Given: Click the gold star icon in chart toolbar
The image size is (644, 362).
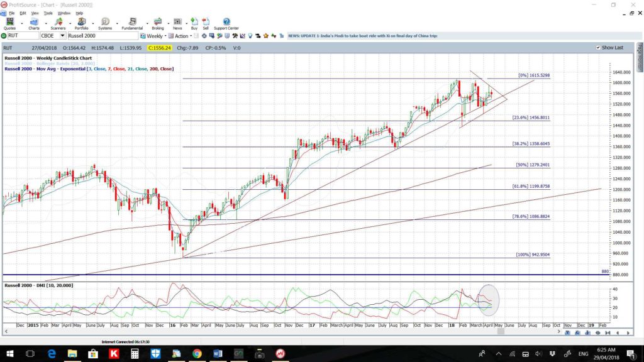Looking at the screenshot, I should [266, 36].
